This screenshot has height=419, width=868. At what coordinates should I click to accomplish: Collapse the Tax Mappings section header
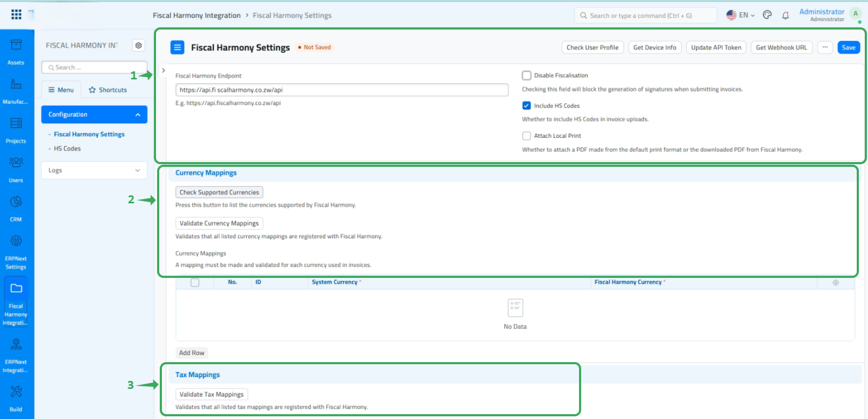[198, 374]
